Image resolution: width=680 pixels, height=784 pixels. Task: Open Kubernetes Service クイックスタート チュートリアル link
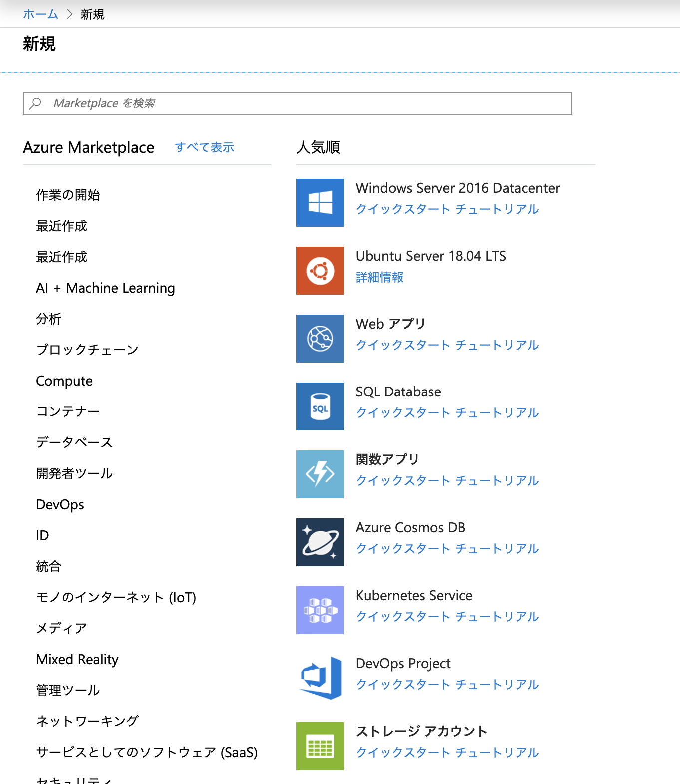coord(447,617)
